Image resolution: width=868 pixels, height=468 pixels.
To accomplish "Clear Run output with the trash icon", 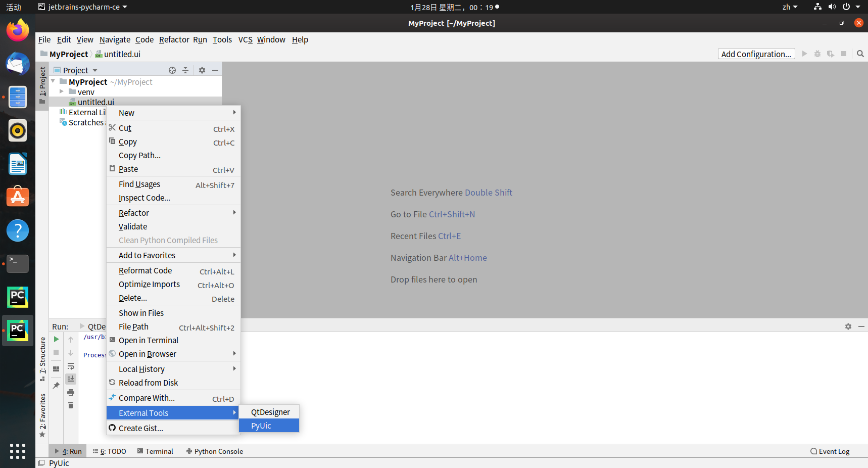I will [x=71, y=405].
